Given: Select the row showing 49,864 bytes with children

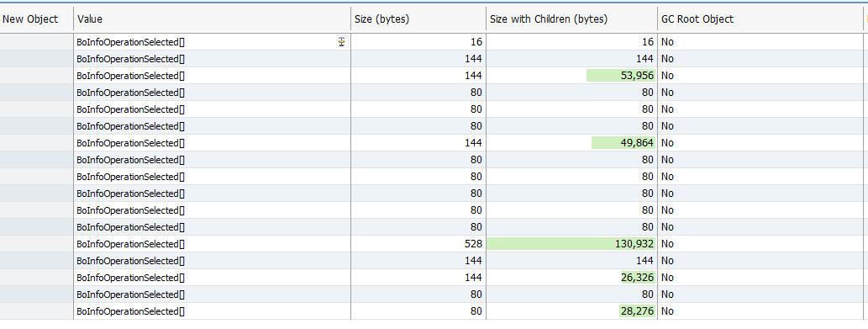Looking at the screenshot, I should click(x=434, y=143).
